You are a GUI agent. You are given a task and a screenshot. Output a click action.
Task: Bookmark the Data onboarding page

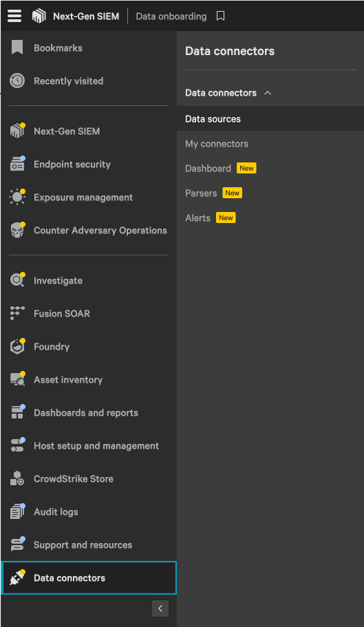coord(220,17)
